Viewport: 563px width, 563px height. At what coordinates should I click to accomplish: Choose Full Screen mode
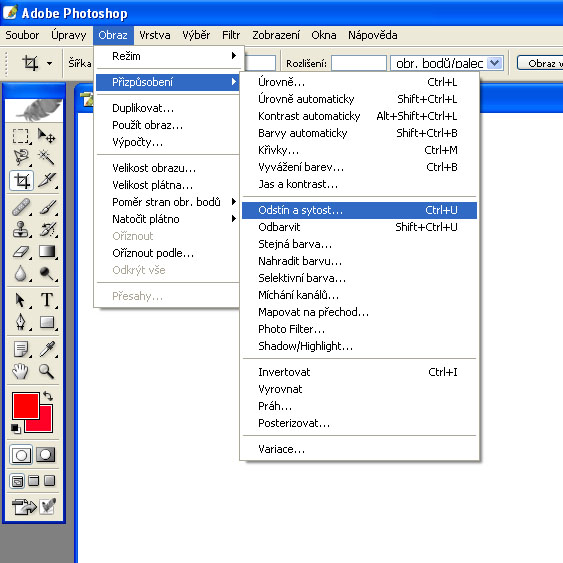click(50, 481)
